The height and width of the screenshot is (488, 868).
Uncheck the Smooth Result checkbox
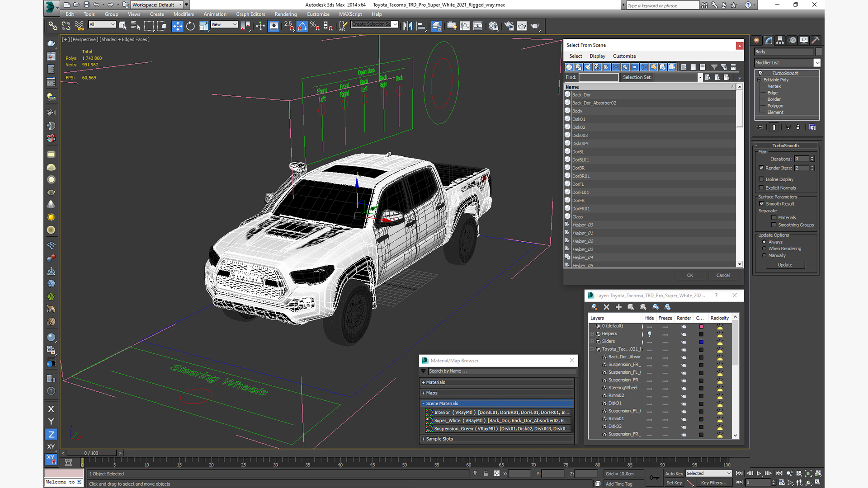click(762, 204)
